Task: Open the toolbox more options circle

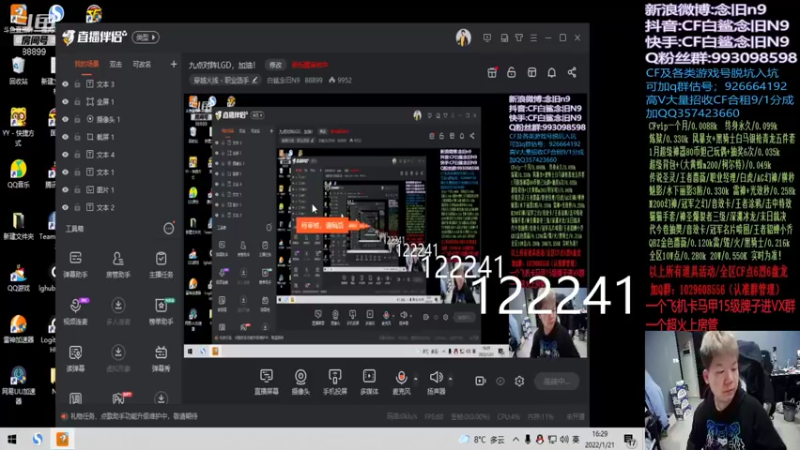Action: (168, 229)
